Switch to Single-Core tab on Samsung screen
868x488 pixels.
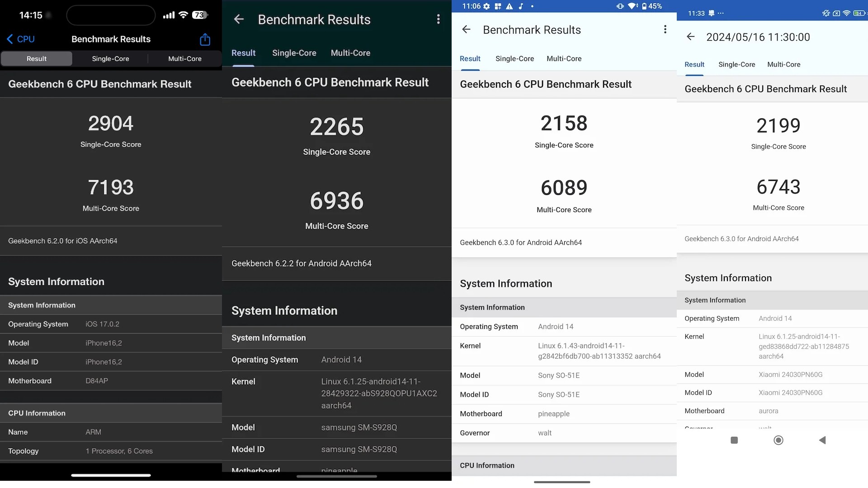294,53
